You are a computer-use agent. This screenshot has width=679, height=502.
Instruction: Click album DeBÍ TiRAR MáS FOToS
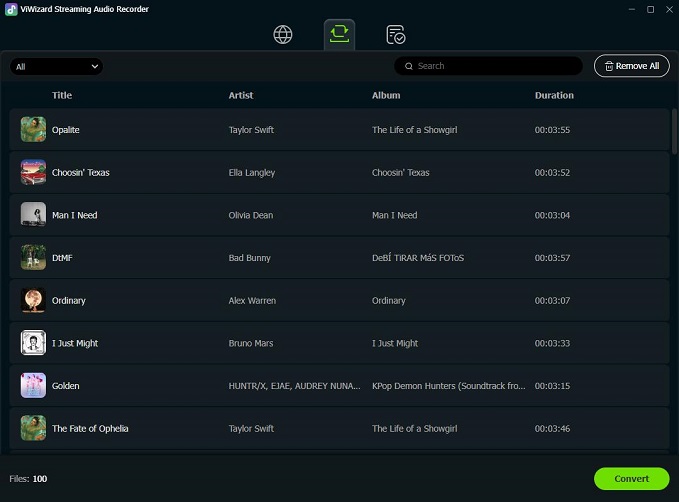tap(418, 258)
